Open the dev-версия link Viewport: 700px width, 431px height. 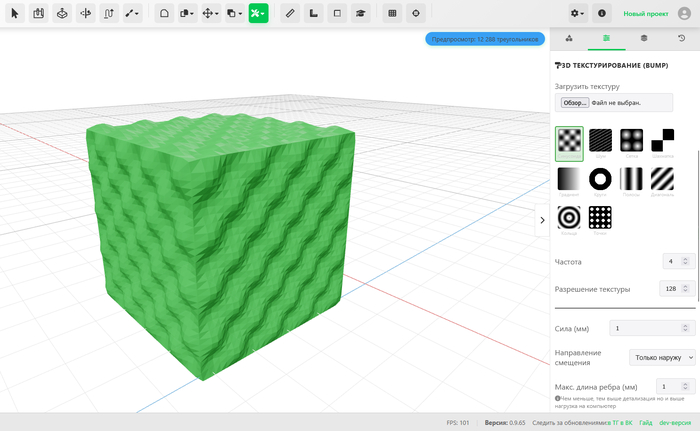tap(675, 423)
